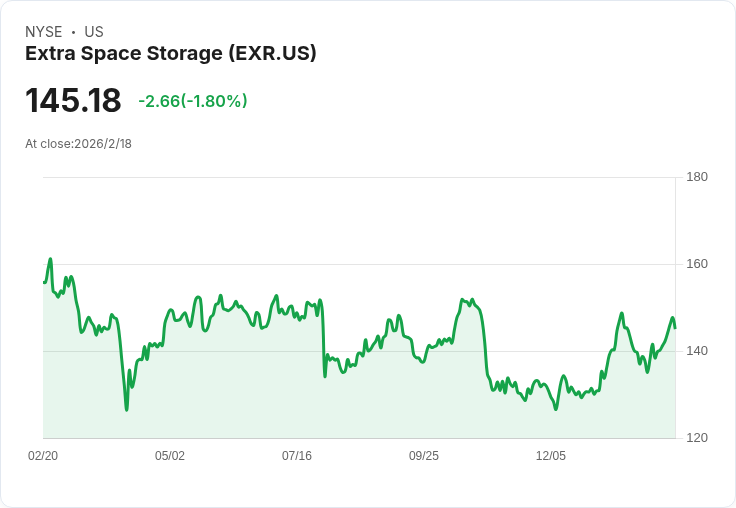Click the chart's final endpoint at right edge
This screenshot has width=736, height=508.
675,327
